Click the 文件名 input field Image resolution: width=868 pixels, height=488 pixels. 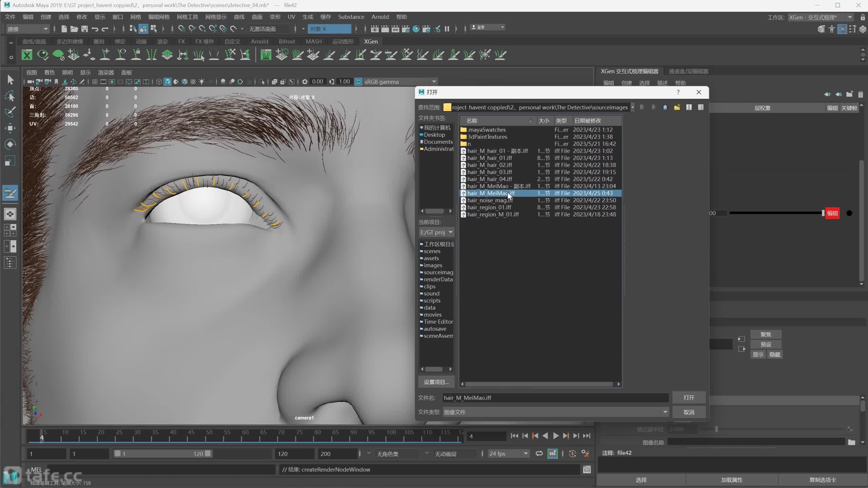[555, 398]
